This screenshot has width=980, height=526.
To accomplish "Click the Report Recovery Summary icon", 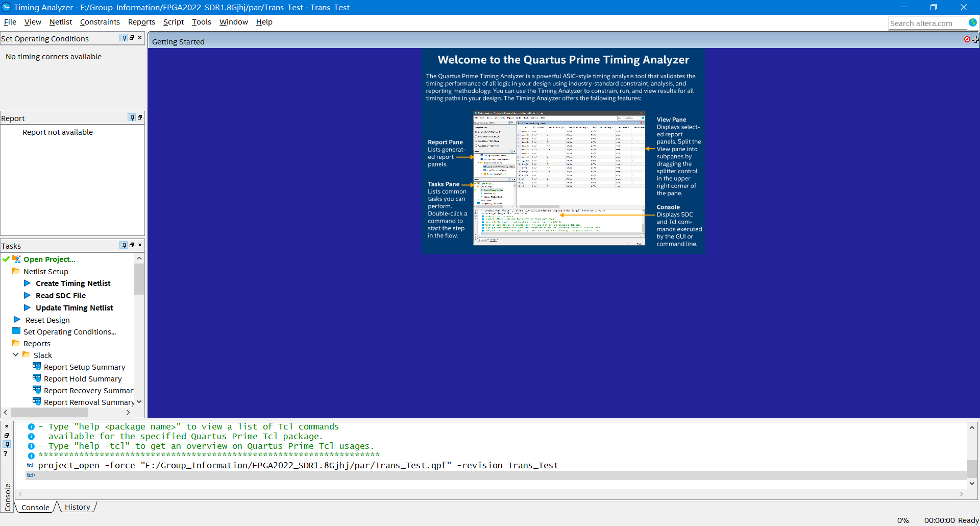I will pos(37,390).
